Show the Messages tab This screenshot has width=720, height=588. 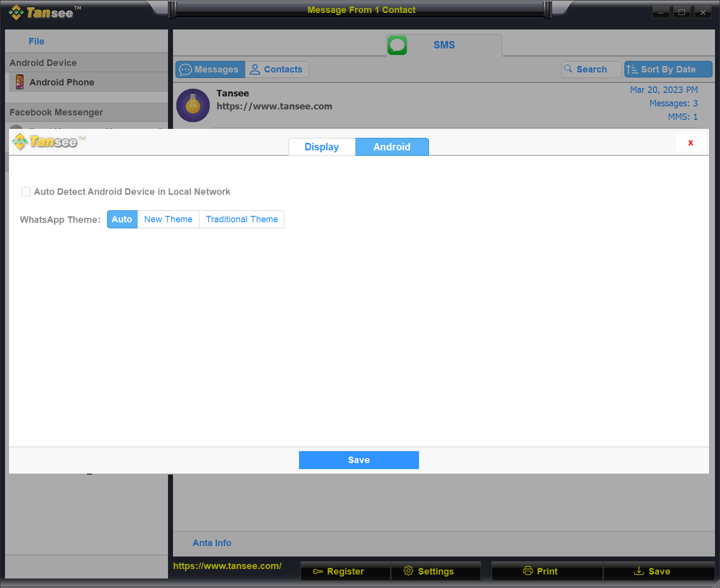210,69
